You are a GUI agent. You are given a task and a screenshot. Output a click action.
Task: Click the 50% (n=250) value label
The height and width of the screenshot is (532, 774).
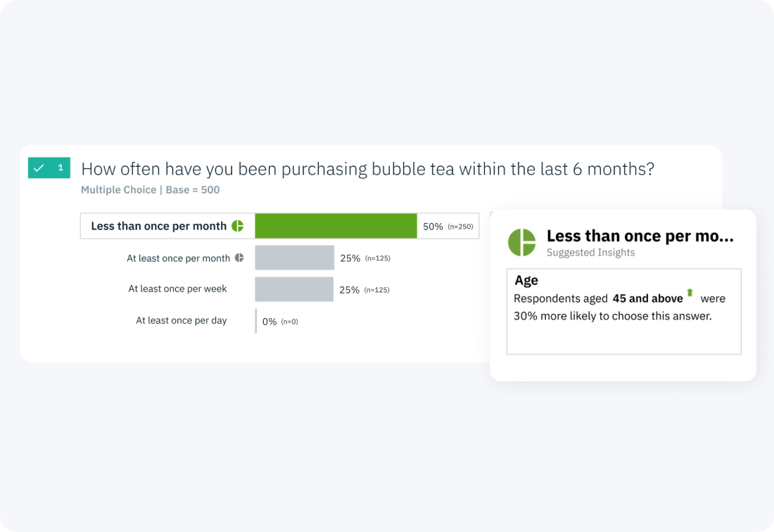[448, 227]
